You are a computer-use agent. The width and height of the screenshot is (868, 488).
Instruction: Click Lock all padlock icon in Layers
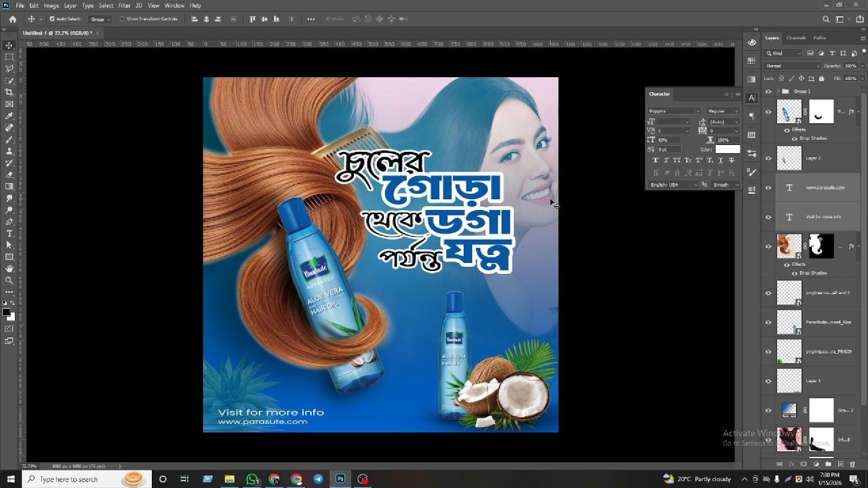(x=821, y=78)
